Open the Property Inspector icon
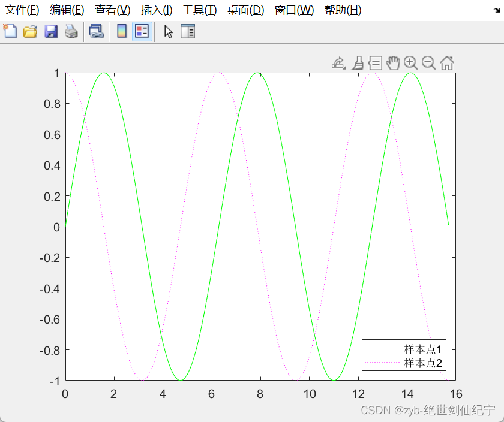 [x=188, y=32]
